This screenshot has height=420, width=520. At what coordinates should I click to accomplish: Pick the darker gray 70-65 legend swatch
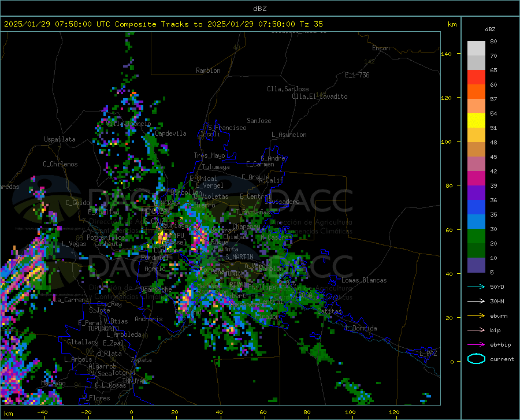point(476,62)
